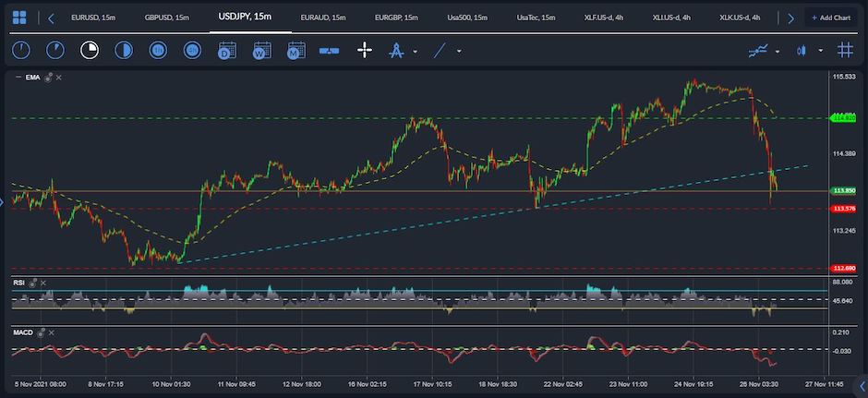Toggle the crosshair cursor tool
The height and width of the screenshot is (398, 868).
(x=364, y=51)
